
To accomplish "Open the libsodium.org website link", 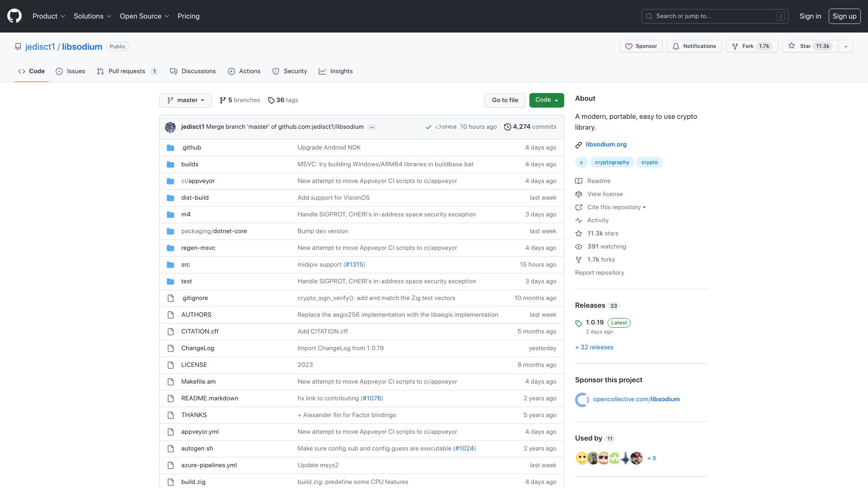I will pyautogui.click(x=606, y=145).
